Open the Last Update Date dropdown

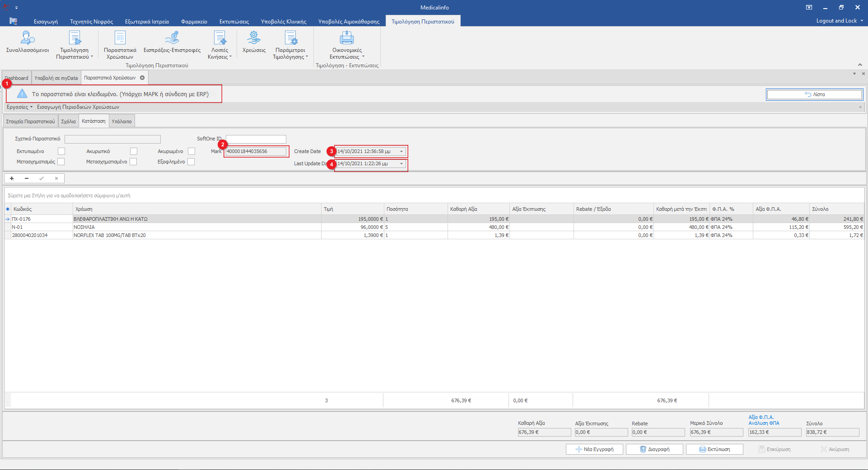(x=401, y=164)
